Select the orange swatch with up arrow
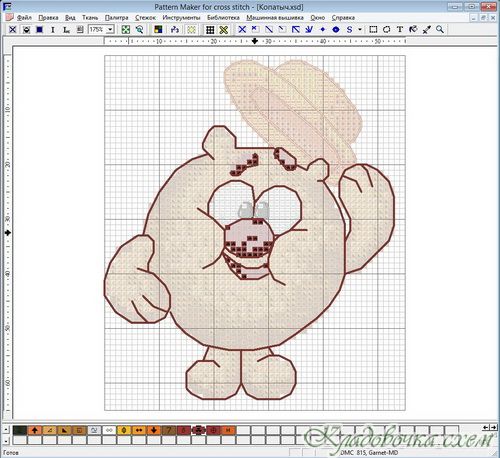 pos(34,430)
